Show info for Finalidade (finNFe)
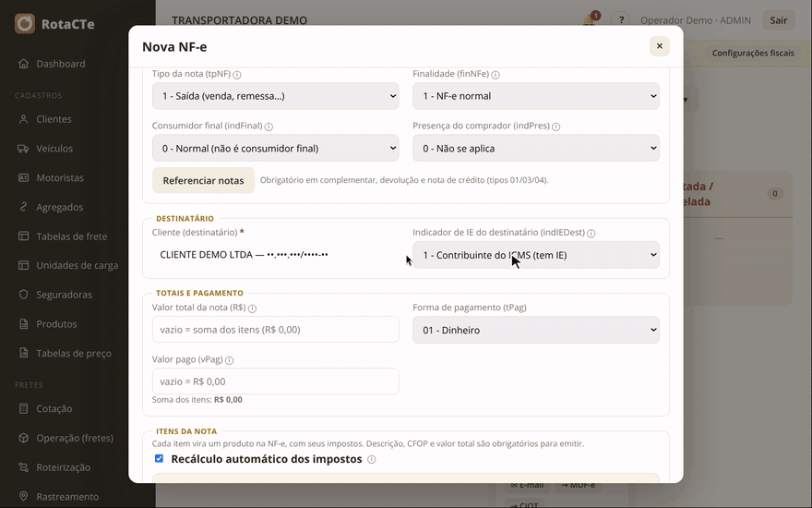The image size is (812, 508). point(496,75)
